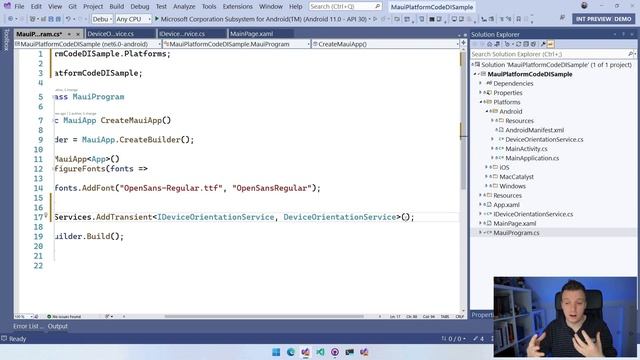Viewport: 640px width, 360px height.
Task: Click the user account avatar icon
Action: pos(584,6)
